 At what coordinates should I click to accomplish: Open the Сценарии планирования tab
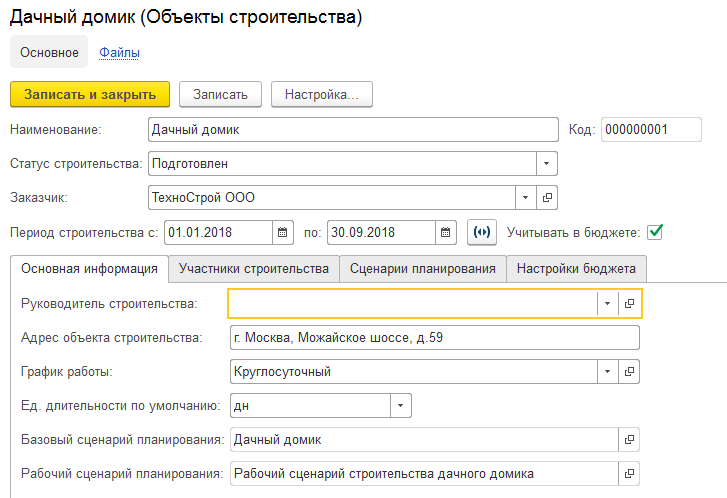tap(422, 268)
